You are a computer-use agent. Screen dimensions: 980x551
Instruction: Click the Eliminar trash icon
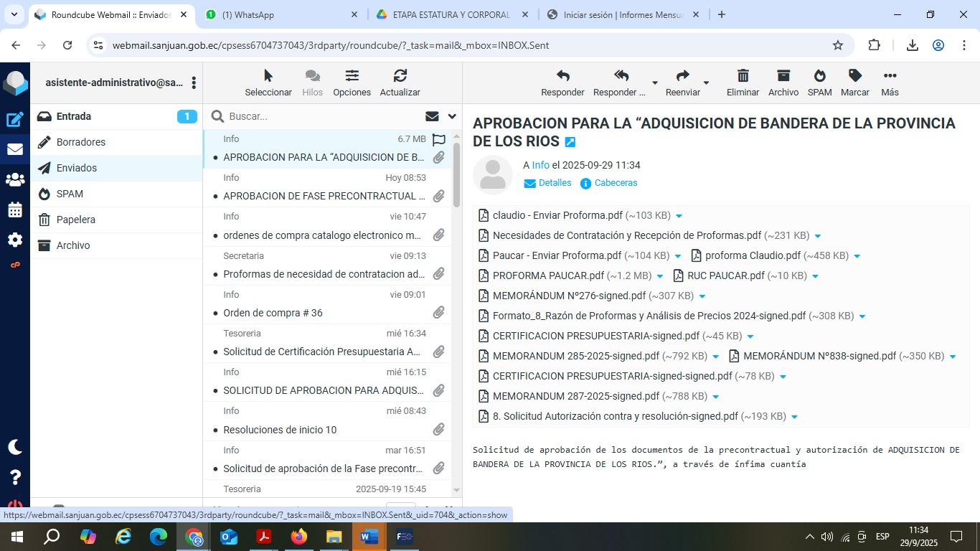743,76
